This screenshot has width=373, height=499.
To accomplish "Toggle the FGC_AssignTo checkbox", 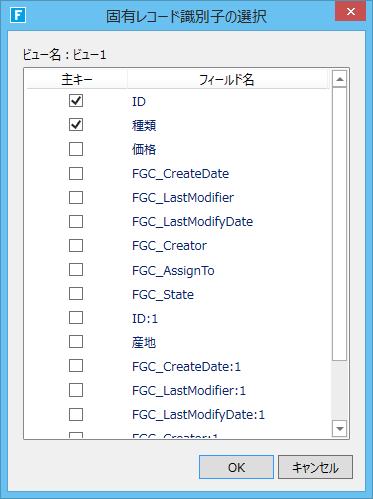I will click(76, 270).
